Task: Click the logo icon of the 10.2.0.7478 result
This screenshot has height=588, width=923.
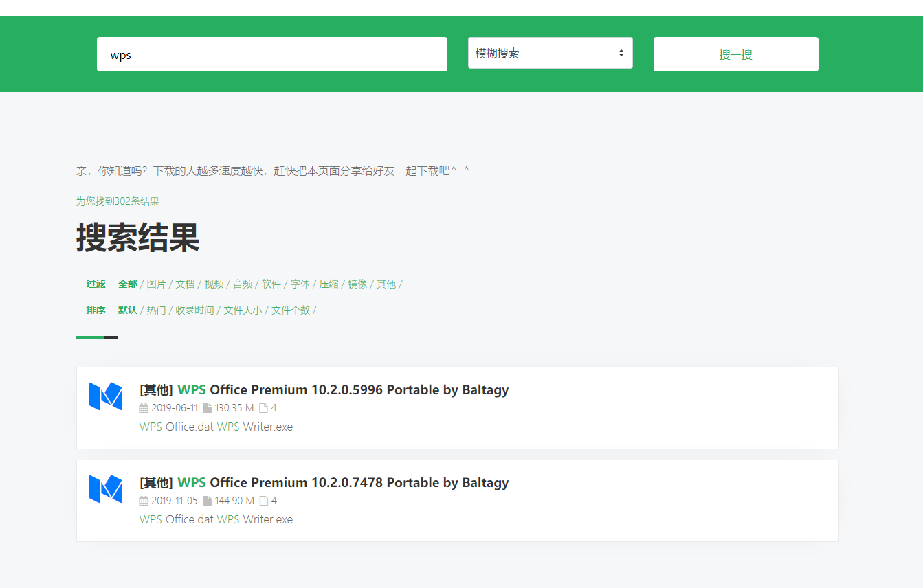Action: (105, 489)
